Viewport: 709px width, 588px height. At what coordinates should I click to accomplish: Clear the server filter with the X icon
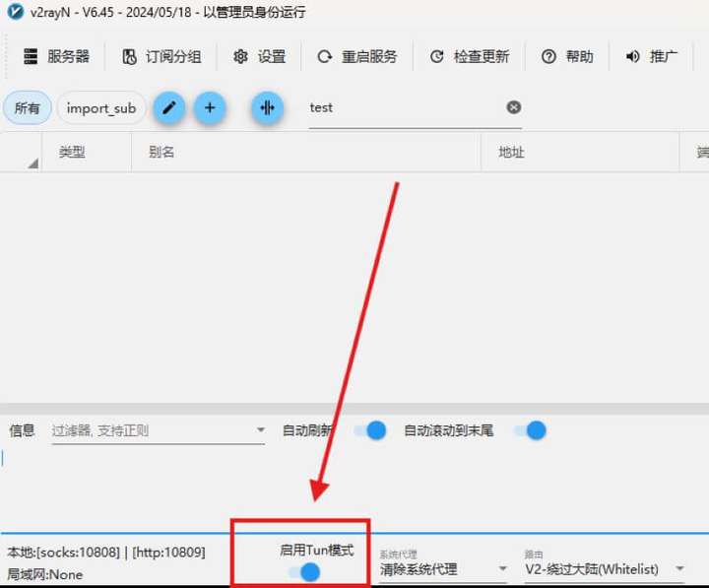coord(514,107)
